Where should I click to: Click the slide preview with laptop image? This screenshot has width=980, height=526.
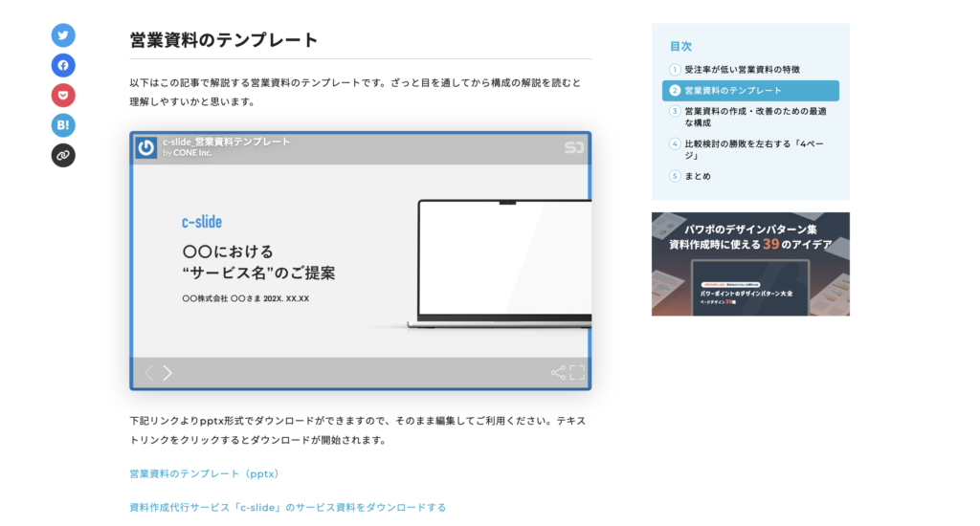[x=361, y=261]
